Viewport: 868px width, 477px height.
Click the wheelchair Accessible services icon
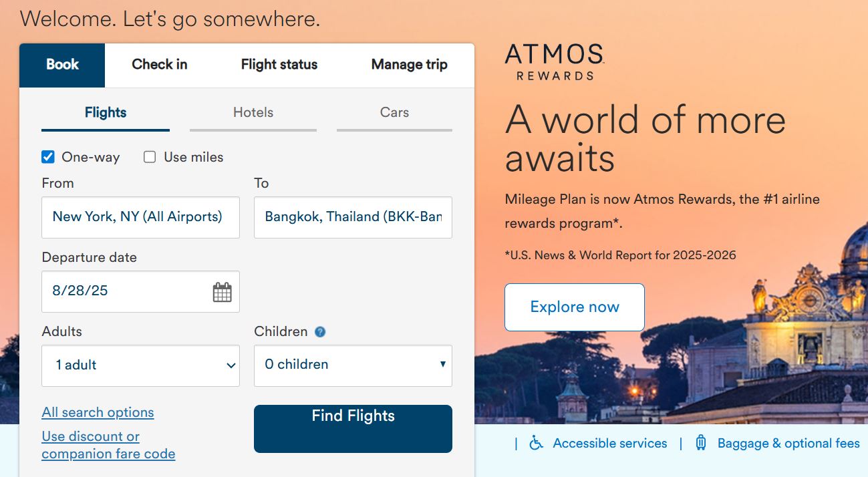(536, 443)
